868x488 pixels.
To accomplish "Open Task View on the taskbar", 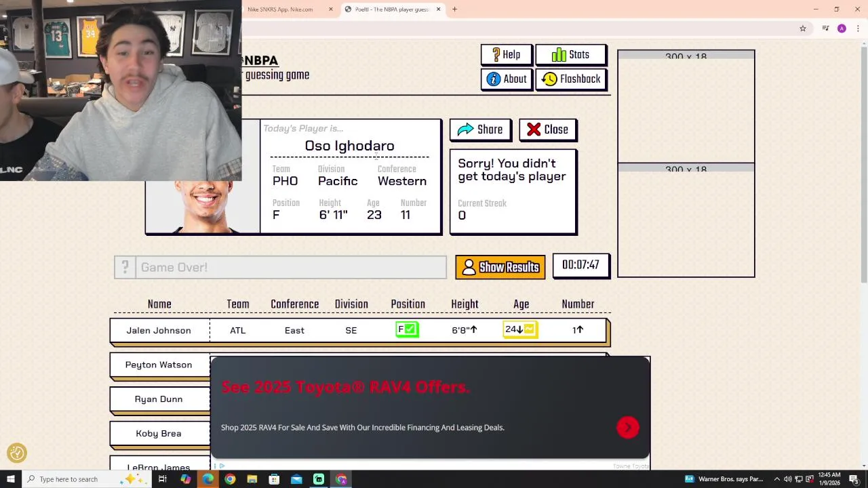I will click(163, 479).
